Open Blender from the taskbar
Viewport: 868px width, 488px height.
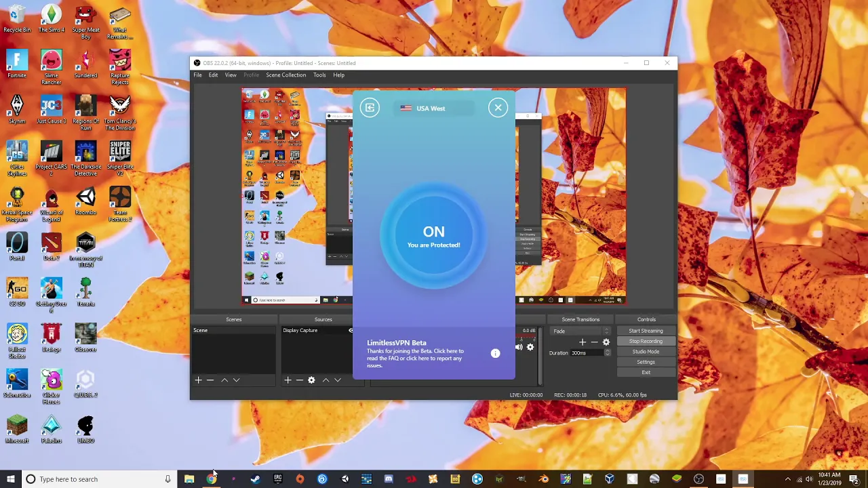[x=543, y=479]
